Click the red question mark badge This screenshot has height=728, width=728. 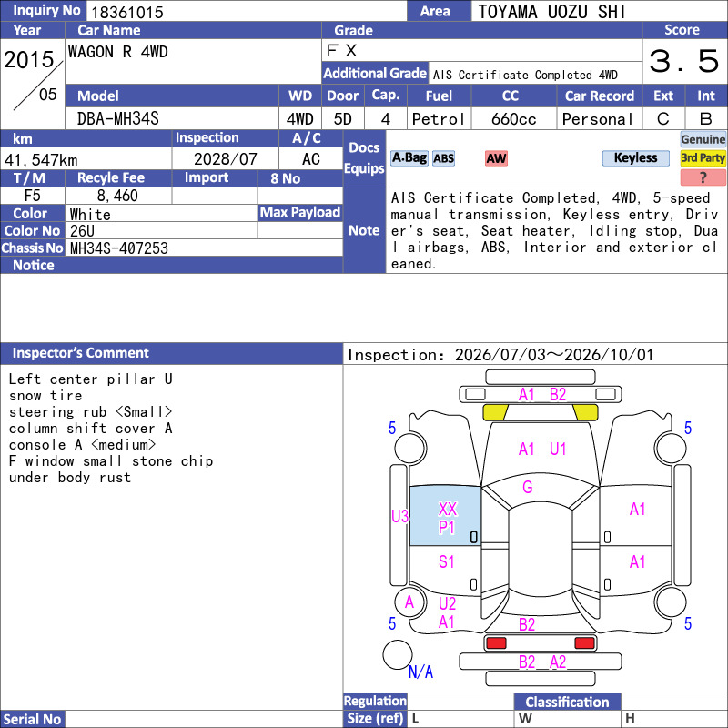click(703, 177)
